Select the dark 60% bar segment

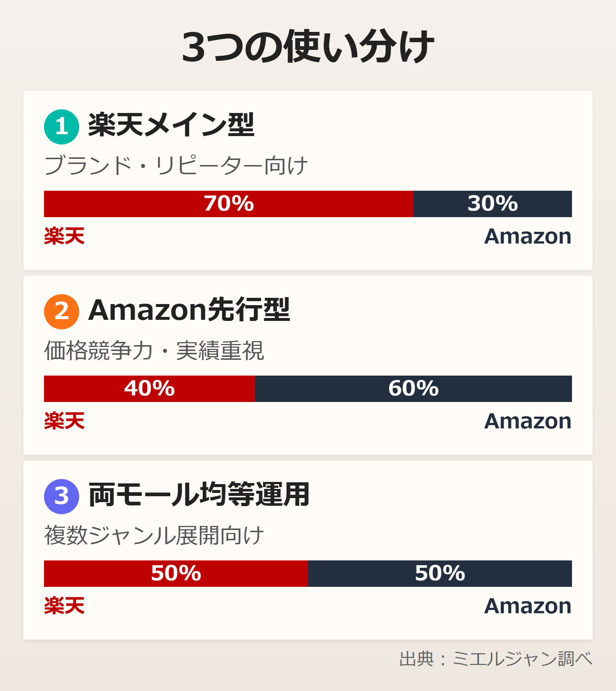pos(413,389)
